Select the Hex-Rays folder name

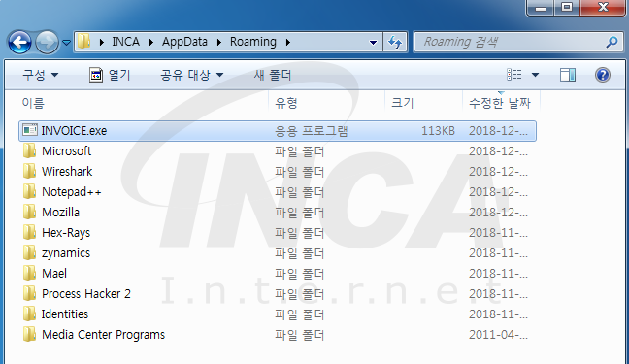tap(66, 233)
